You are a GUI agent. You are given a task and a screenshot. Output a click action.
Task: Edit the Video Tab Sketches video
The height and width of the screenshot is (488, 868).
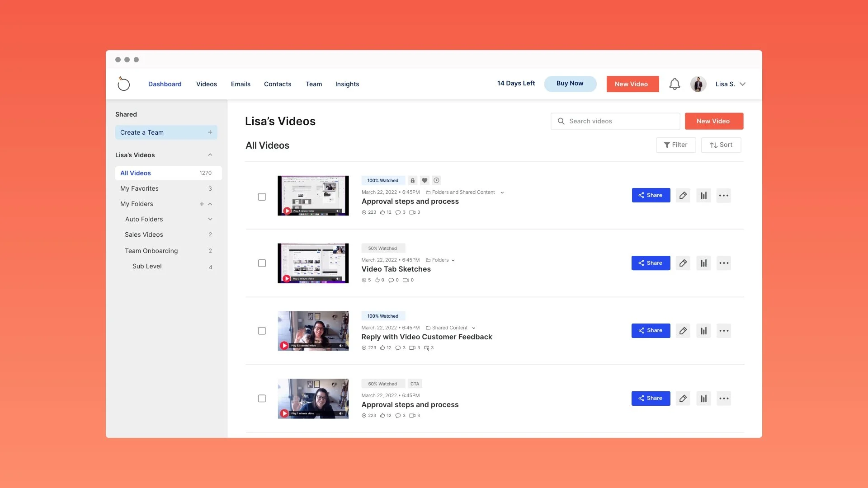[683, 263]
